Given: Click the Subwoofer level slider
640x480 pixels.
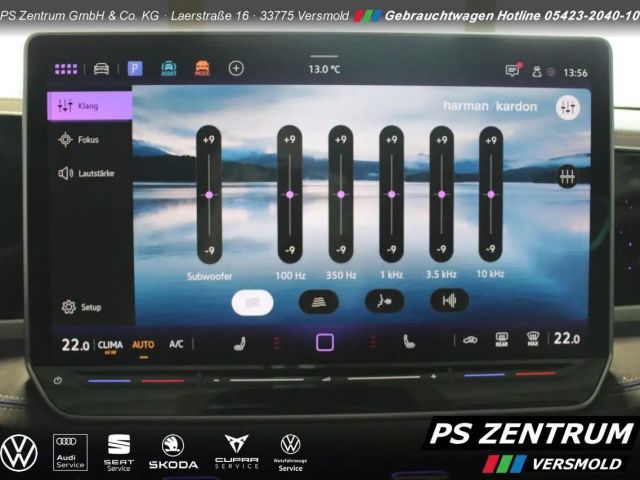Looking at the screenshot, I should [x=209, y=194].
